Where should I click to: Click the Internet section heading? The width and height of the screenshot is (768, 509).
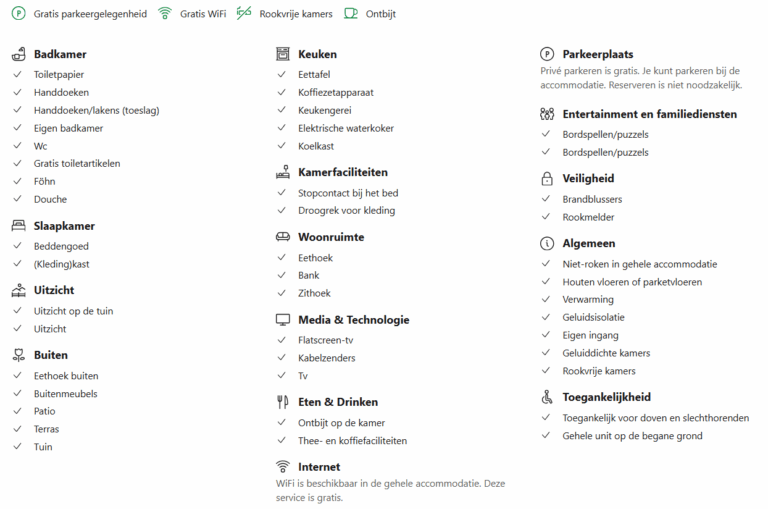coord(319,467)
